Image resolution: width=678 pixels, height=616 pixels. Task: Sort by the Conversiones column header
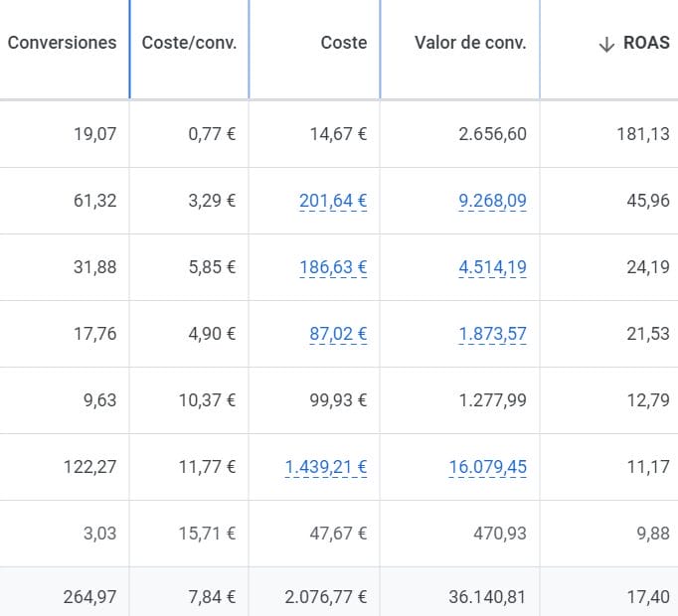coord(62,43)
